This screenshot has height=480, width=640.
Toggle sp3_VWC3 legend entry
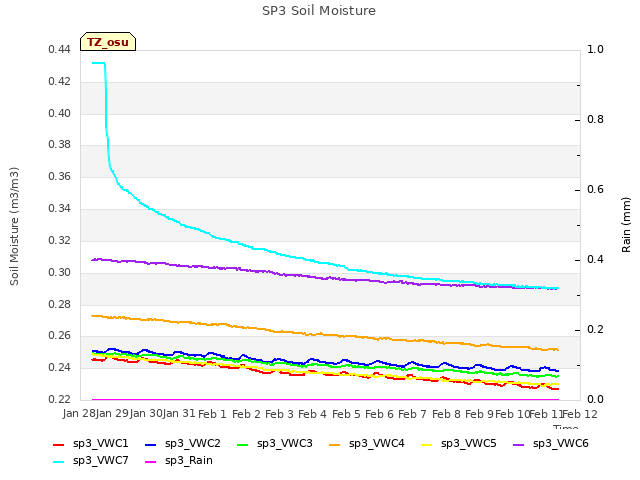275,444
